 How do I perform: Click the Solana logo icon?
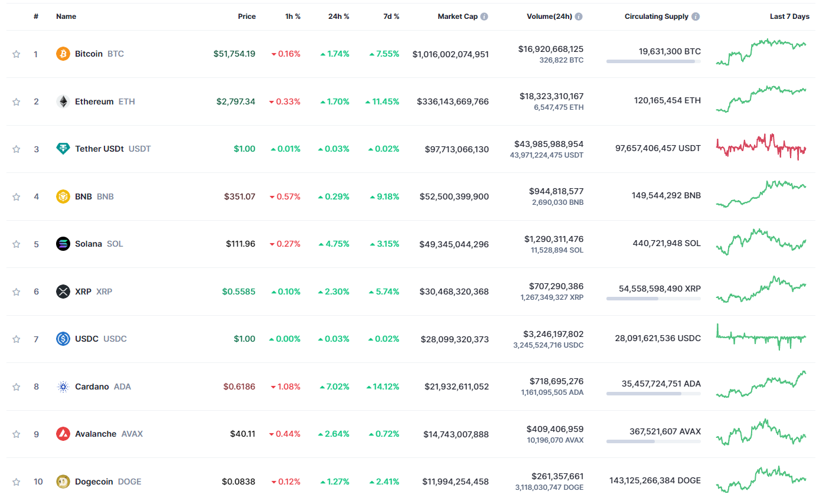[63, 244]
